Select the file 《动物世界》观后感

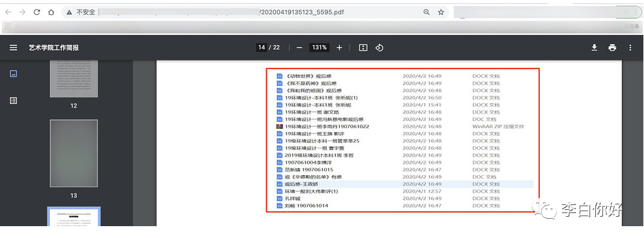coord(308,76)
